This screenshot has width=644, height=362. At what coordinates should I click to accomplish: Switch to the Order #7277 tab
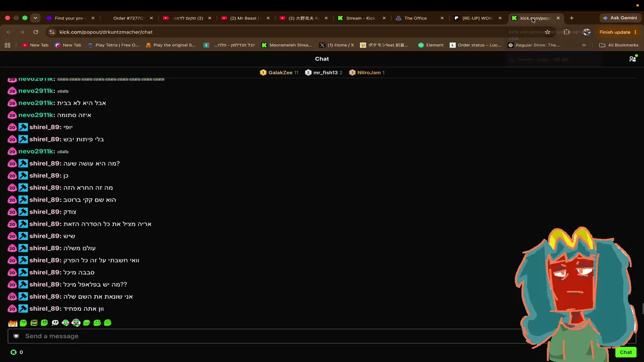(x=128, y=18)
